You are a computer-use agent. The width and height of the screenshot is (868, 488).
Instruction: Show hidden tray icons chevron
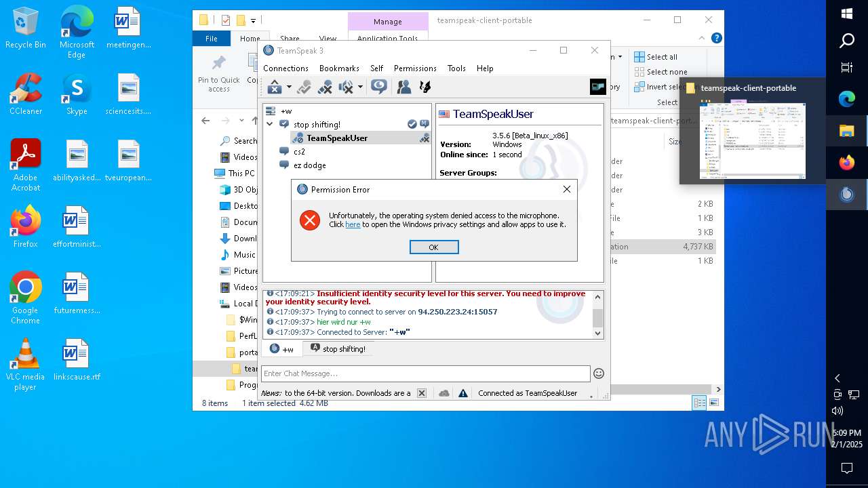pos(837,378)
